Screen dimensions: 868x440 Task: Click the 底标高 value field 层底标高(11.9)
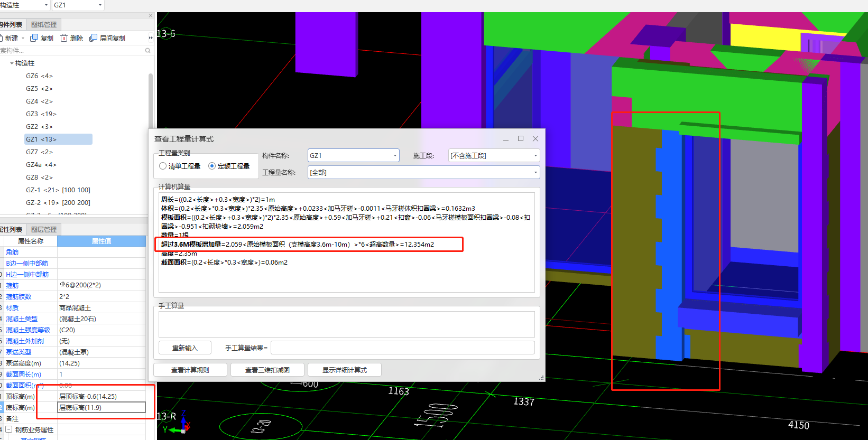[101, 407]
